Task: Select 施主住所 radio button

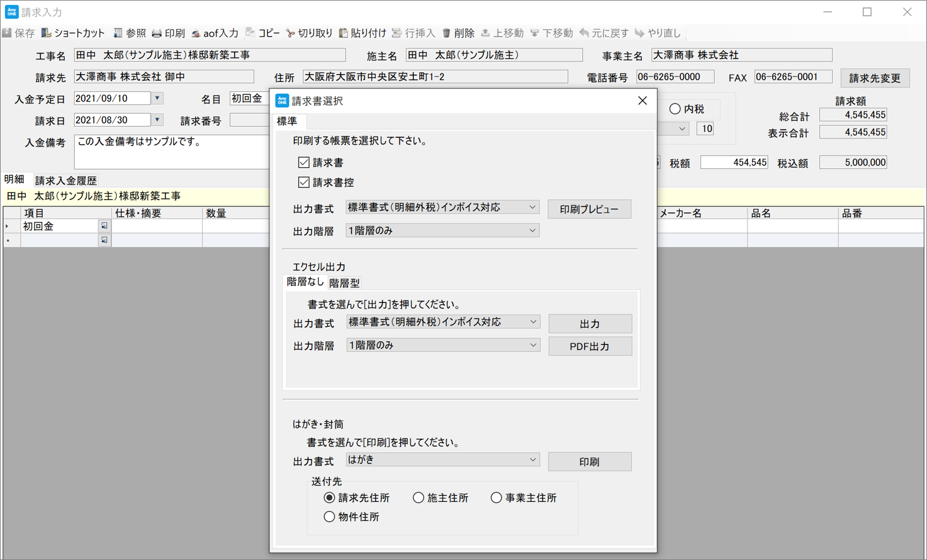Action: [x=418, y=498]
